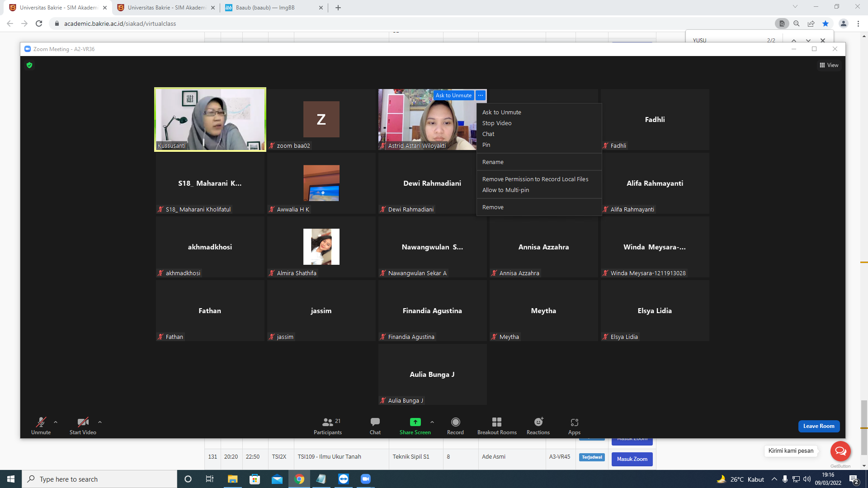Screen dimensions: 868x488
Task: Open Microsoft Store from the taskbar
Action: point(255,479)
